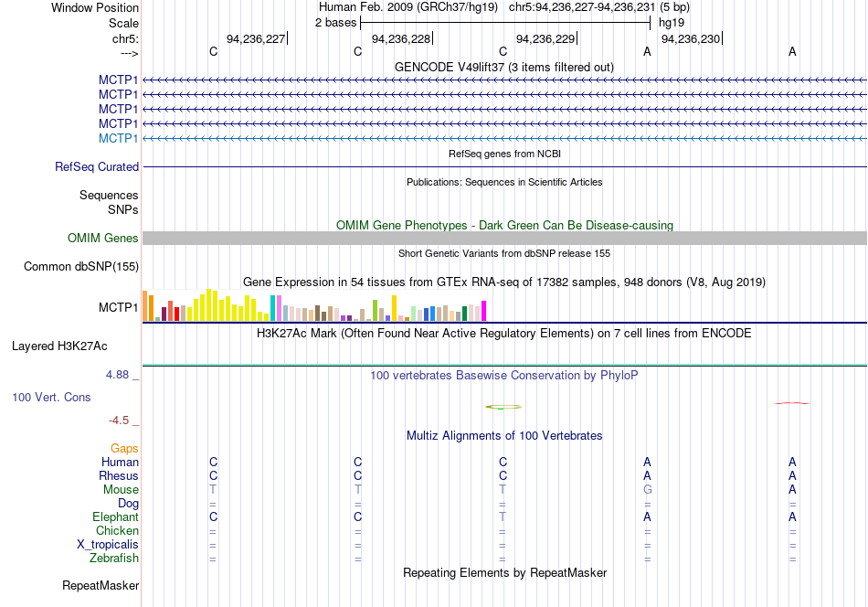Open 'Repeating Elements by RepeatMasker' track title
The height and width of the screenshot is (607, 868).
click(504, 572)
